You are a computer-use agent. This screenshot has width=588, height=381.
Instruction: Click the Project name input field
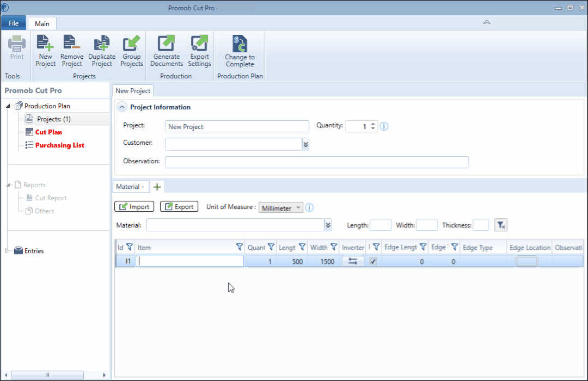coord(237,126)
